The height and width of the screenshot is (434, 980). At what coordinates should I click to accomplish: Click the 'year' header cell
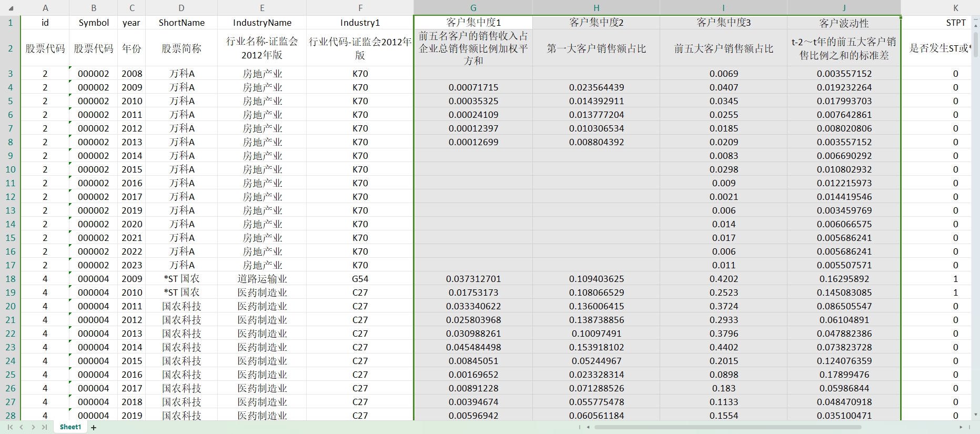(x=132, y=23)
